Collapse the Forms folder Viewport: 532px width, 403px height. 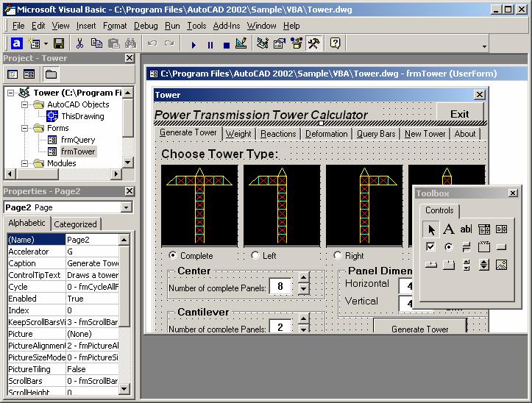24,128
